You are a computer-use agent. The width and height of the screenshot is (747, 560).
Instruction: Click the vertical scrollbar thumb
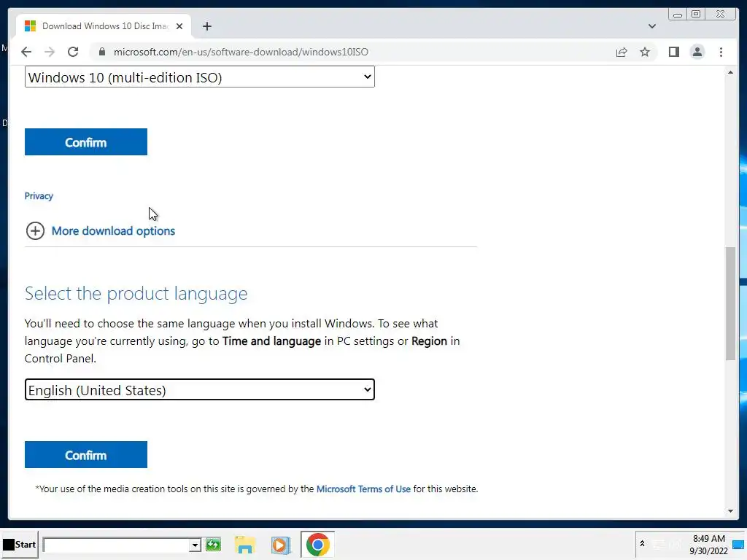730,303
